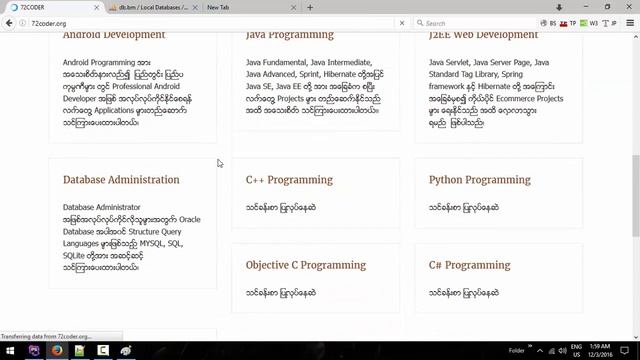Close the 72CODER tab
Screen dimensions: 640x360
[x=97, y=7]
